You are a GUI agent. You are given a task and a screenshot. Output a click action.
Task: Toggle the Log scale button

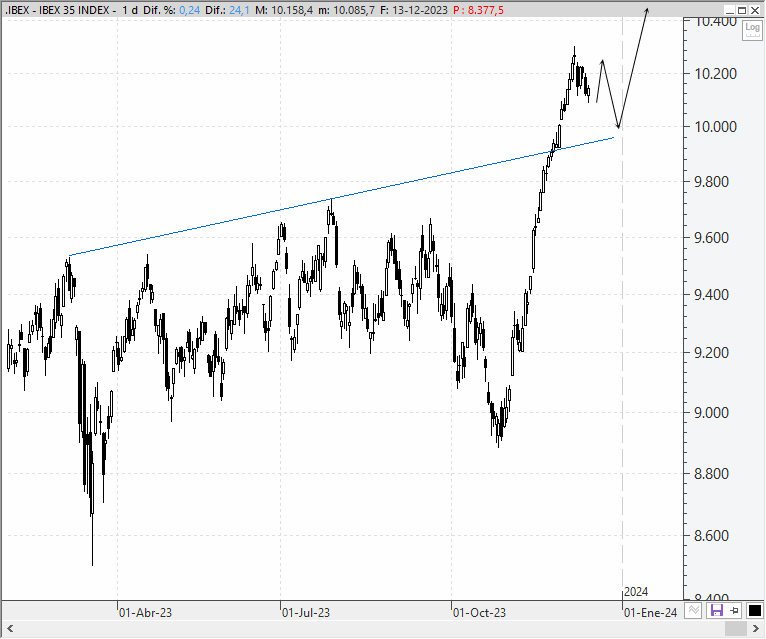click(x=752, y=30)
